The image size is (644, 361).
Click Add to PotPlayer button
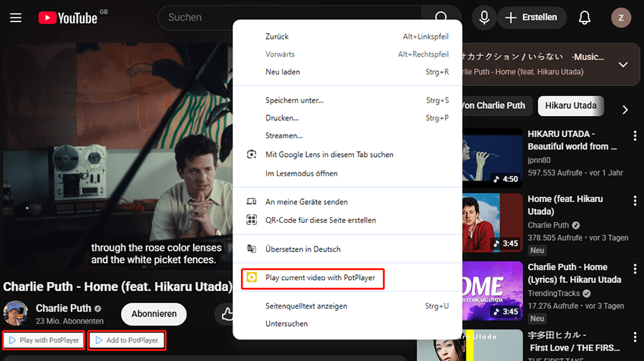click(x=127, y=340)
